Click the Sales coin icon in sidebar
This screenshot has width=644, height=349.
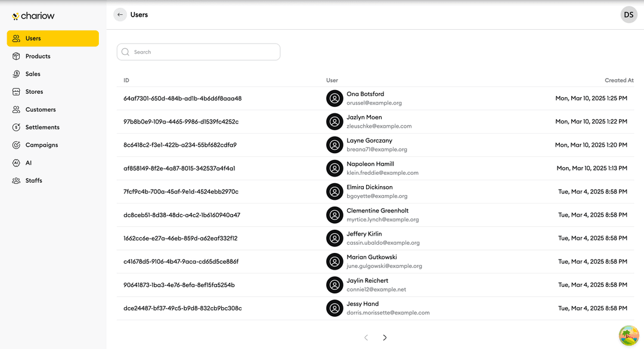click(16, 74)
